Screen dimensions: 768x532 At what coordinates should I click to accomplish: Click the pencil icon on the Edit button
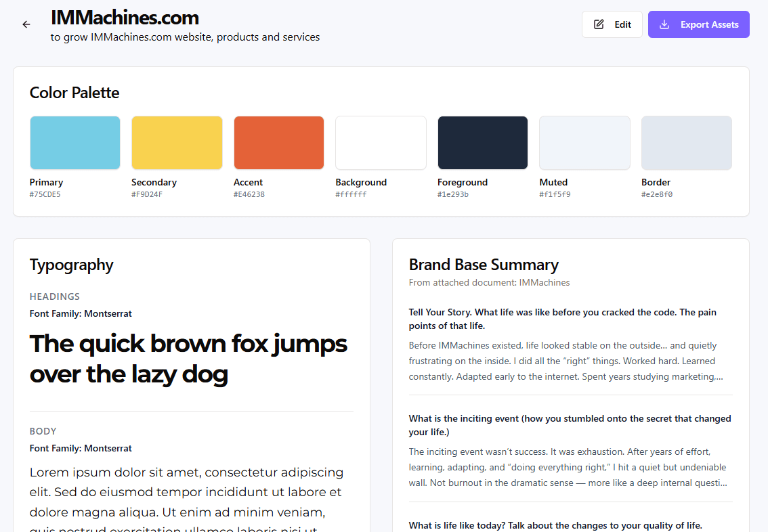coord(599,24)
